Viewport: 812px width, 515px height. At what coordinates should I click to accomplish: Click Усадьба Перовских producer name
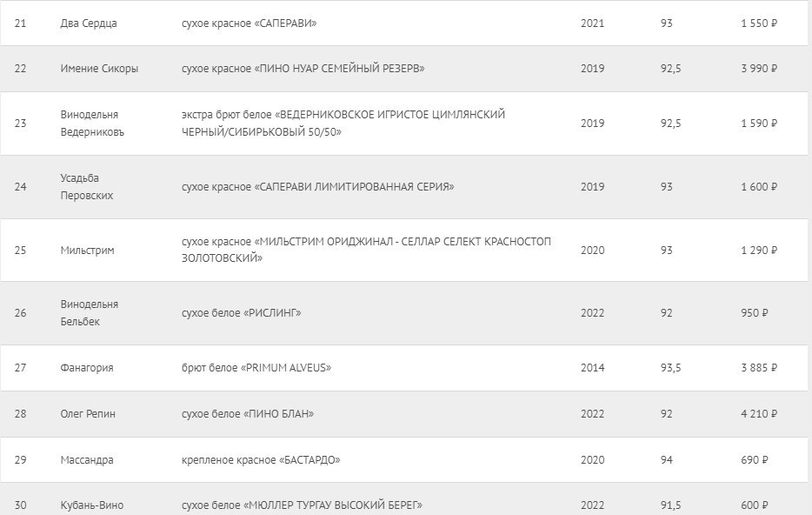[86, 186]
